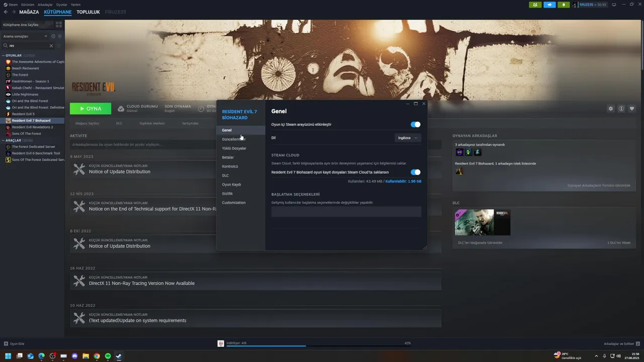Click the green OYNA play button
Screen dimensions: 644x362
click(91, 109)
